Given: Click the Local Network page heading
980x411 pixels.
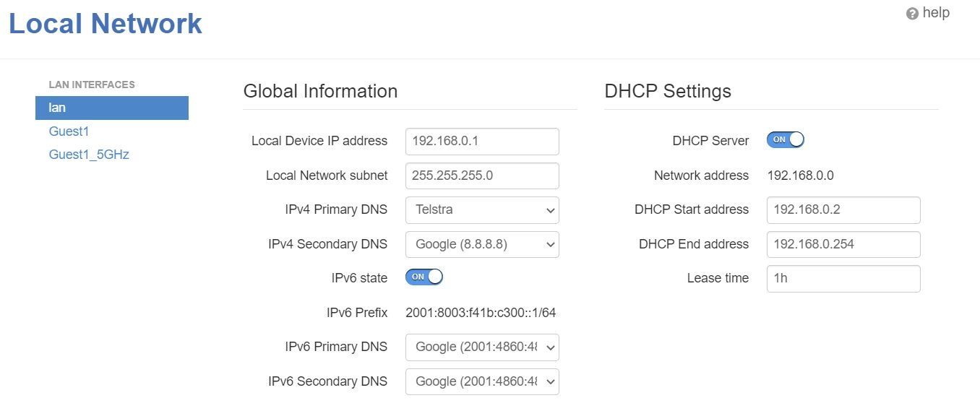Looking at the screenshot, I should click(x=106, y=24).
